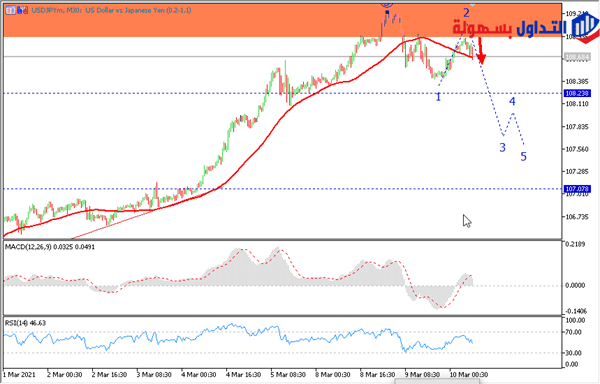This screenshot has height=384, width=600.
Task: Select the Elliott wave label 1
Action: (x=439, y=97)
